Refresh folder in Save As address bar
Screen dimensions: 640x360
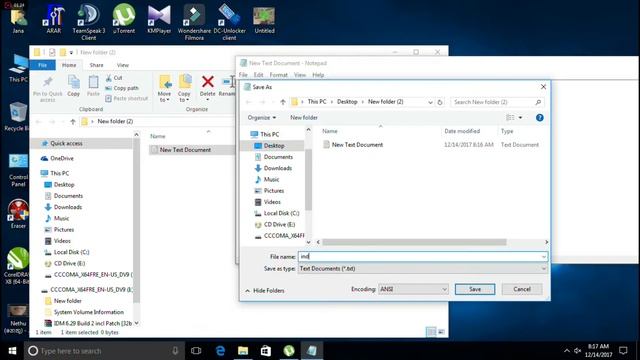[440, 102]
